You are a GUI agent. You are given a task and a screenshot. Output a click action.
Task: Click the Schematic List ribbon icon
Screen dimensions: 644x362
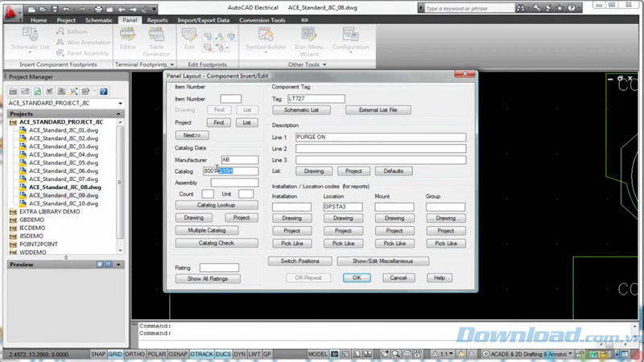30,38
